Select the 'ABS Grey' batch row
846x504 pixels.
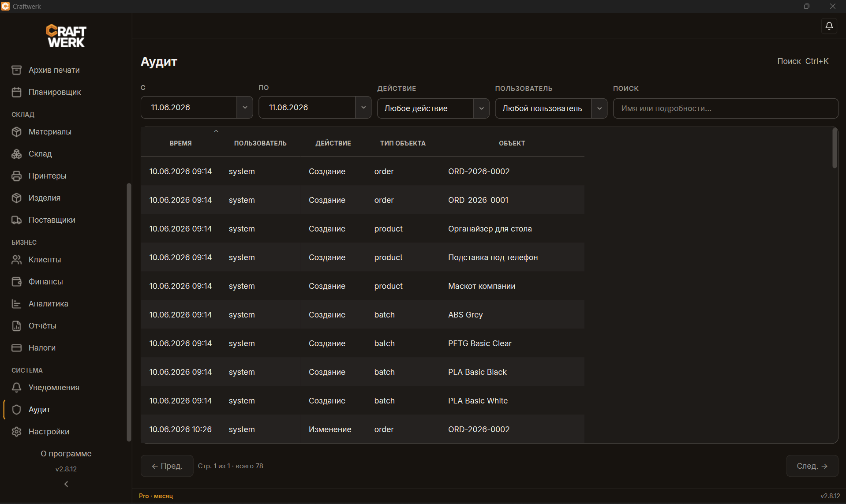[x=363, y=315]
